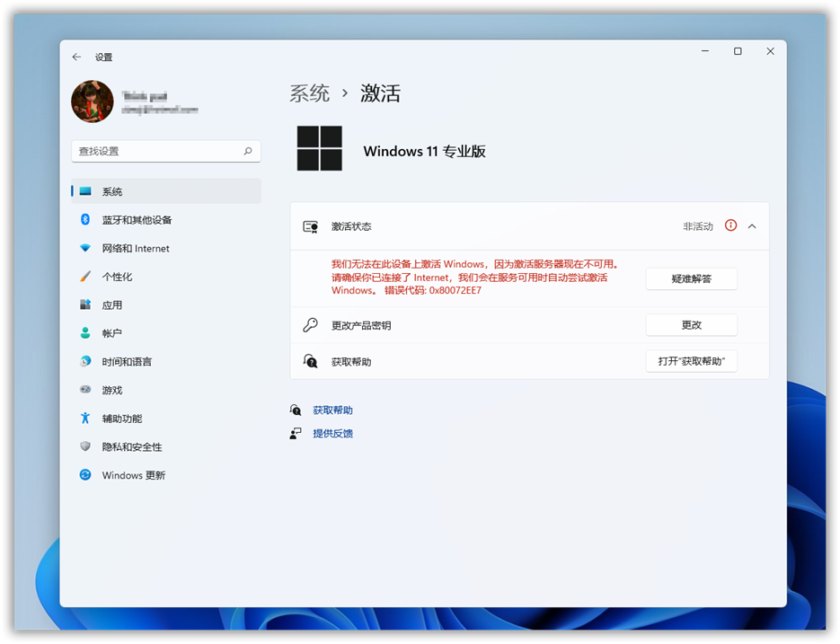Go to Windows 更新 settings
840x644 pixels.
166,475
